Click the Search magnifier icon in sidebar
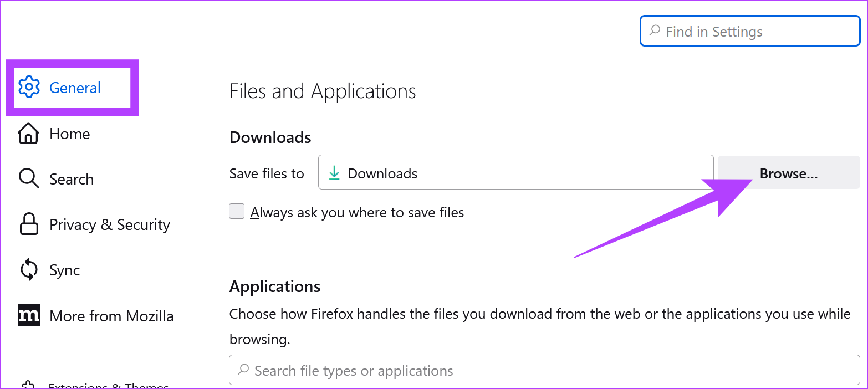 click(29, 179)
